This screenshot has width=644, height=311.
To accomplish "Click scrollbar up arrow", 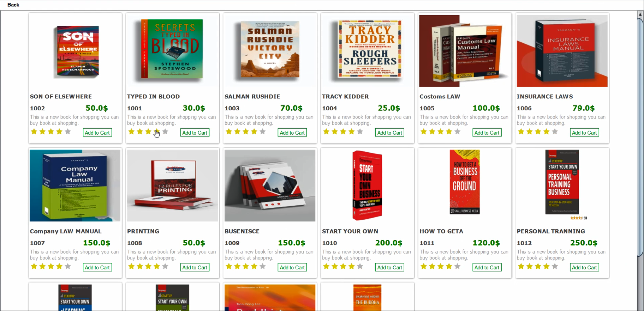I will point(640,14).
